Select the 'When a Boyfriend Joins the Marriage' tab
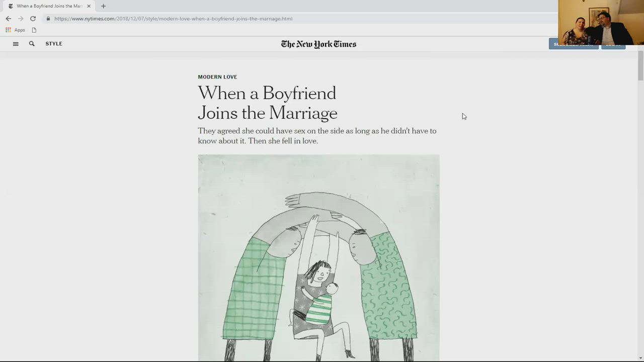 coord(48,6)
